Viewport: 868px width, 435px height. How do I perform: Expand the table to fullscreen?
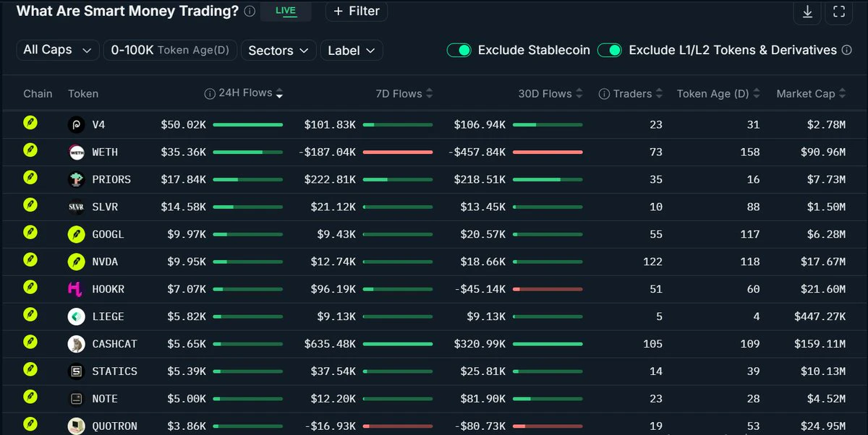tap(839, 12)
